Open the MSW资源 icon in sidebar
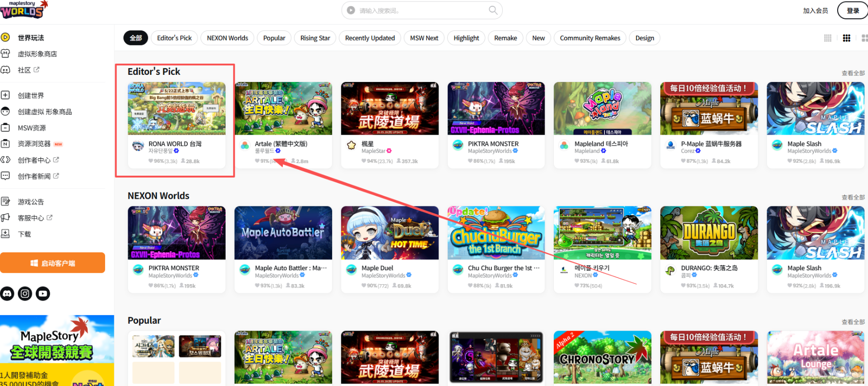This screenshot has height=386, width=868. (x=5, y=128)
